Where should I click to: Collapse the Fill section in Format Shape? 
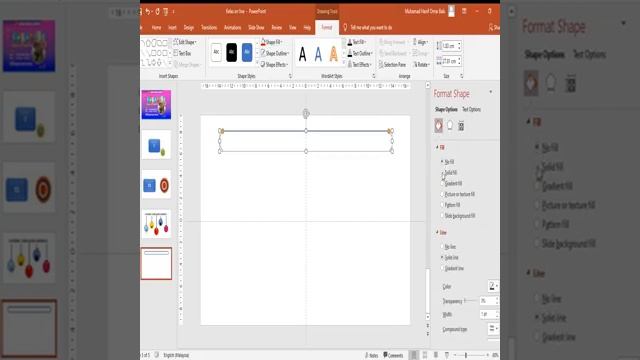(437, 147)
